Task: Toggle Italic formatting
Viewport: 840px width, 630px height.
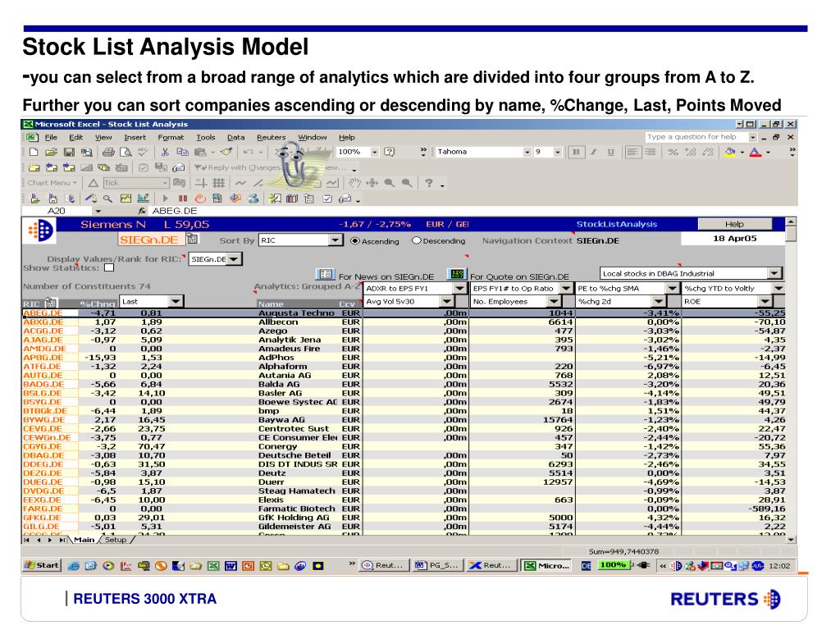Action: point(594,152)
